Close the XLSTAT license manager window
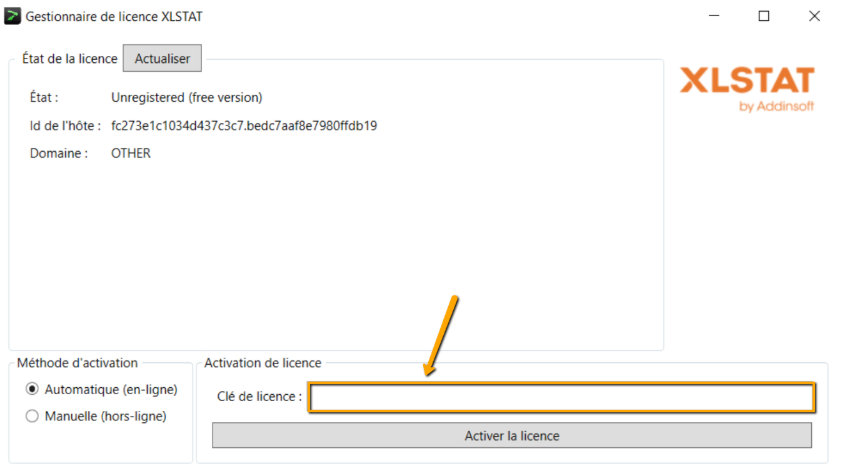The width and height of the screenshot is (842, 474). (x=814, y=16)
